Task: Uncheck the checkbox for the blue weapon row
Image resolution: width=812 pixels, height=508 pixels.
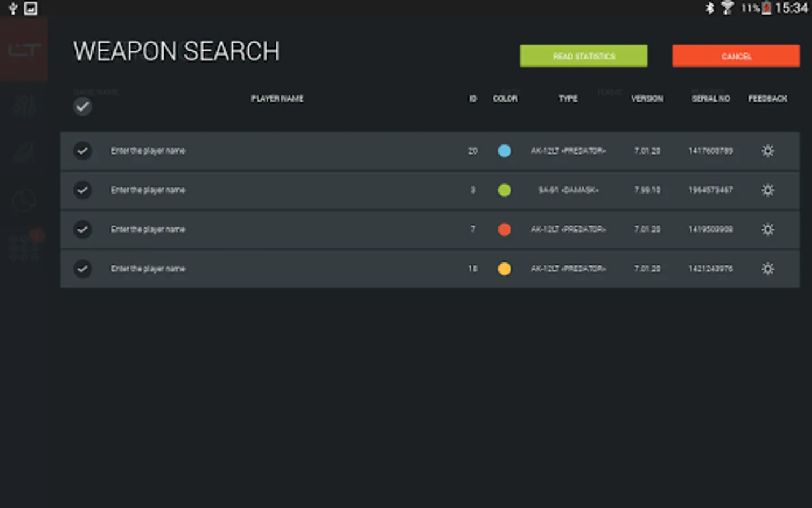Action: point(83,151)
